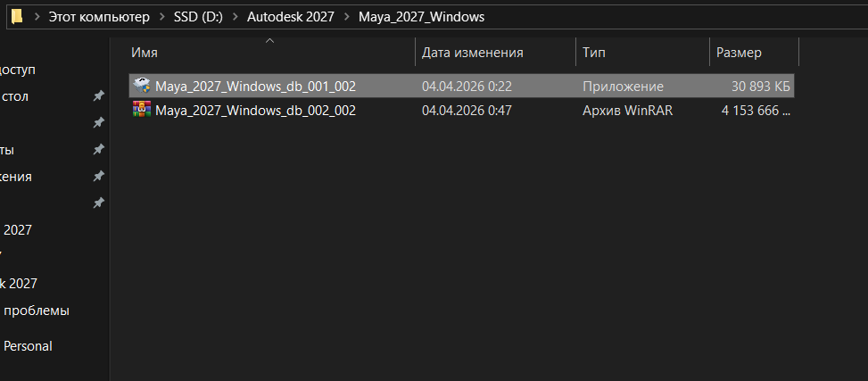Click the type cell "Приложение"

point(623,87)
